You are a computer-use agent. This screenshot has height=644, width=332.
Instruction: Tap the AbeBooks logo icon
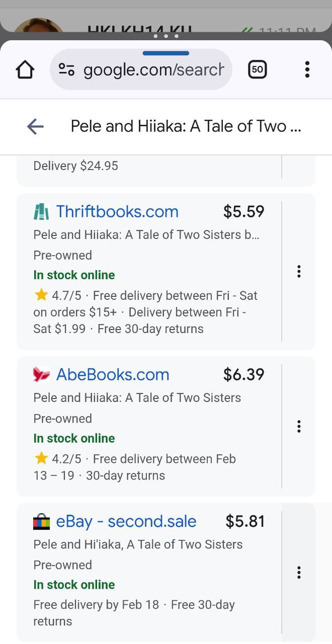pyautogui.click(x=41, y=375)
